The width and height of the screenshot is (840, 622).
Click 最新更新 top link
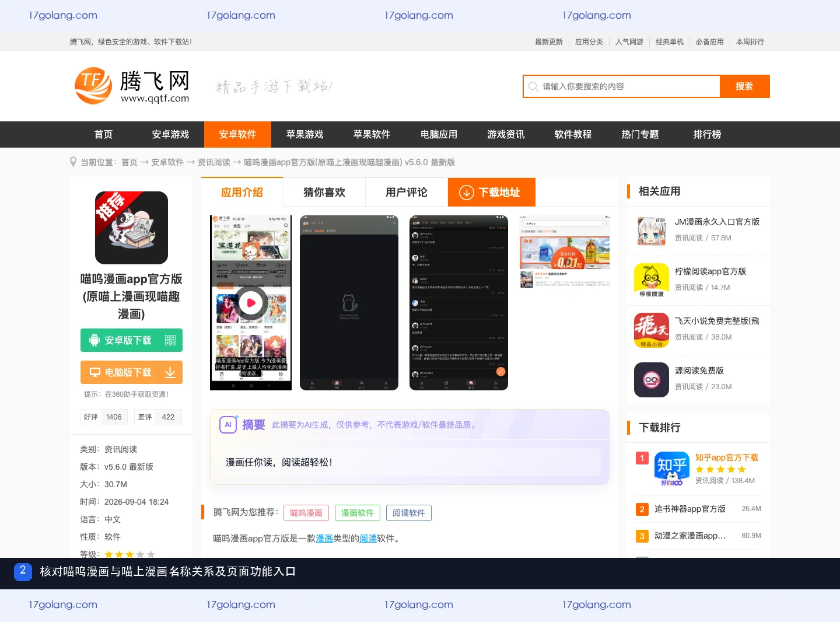[x=549, y=42]
